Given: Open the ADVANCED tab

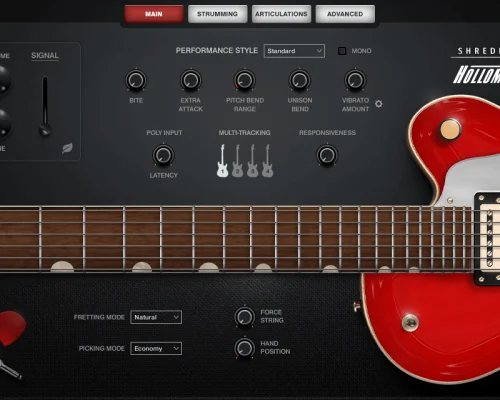Looking at the screenshot, I should pos(345,14).
